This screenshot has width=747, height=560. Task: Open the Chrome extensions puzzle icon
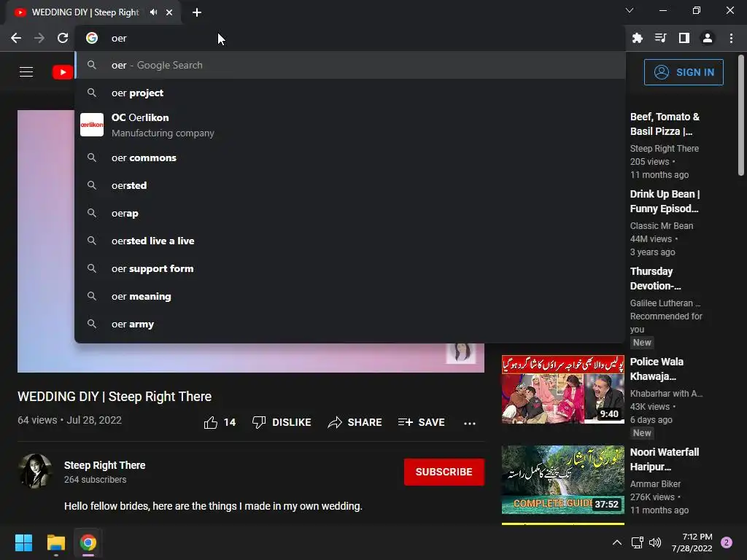(x=637, y=38)
